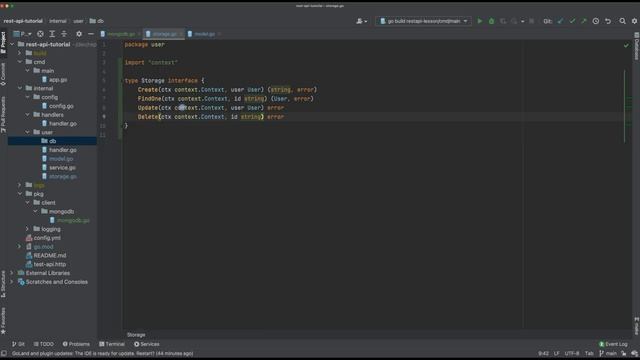This screenshot has width=640, height=360.
Task: Click Expand All icon in Project panel
Action: tap(52, 34)
